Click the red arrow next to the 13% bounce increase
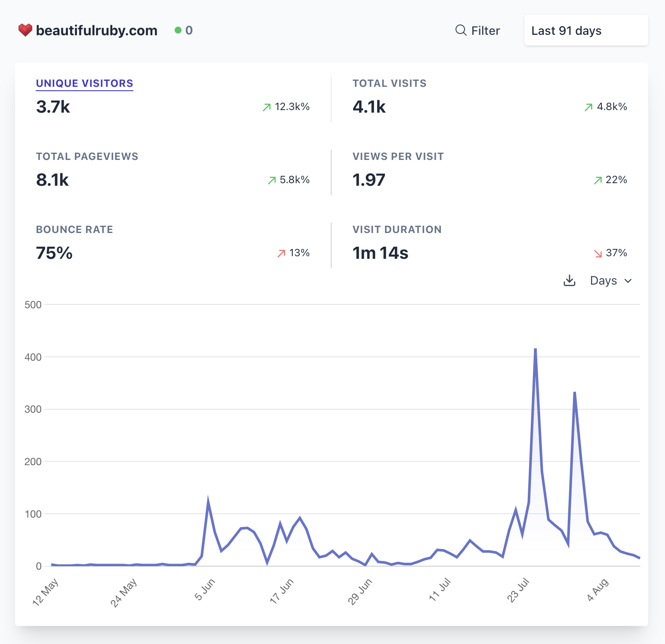 tap(281, 253)
